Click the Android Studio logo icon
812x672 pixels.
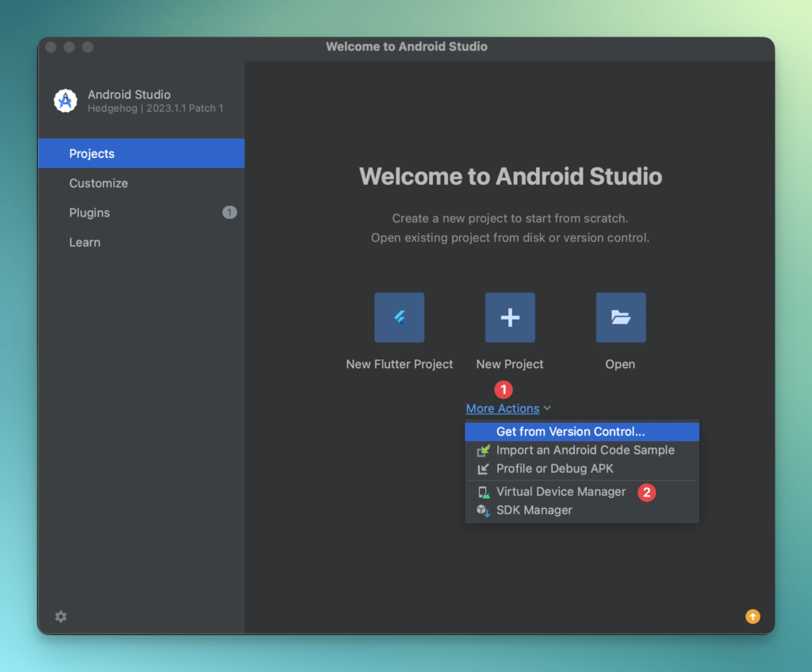[66, 101]
